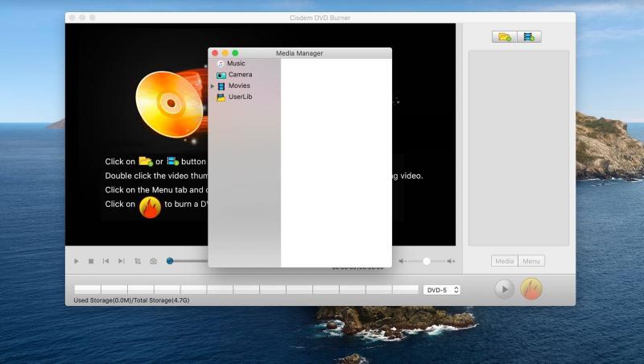644x364 pixels.
Task: Switch to the Menu tab
Action: (x=531, y=261)
